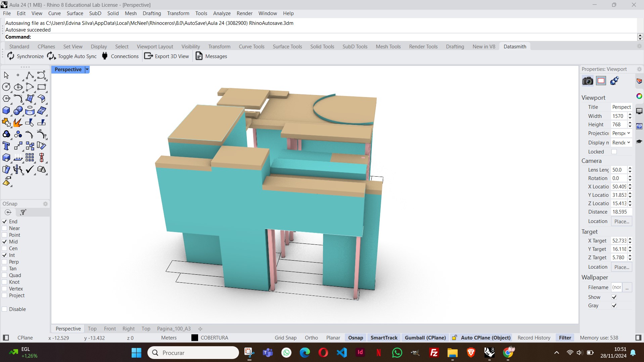Enable the Cen object snap
This screenshot has height=362, width=644.
click(x=5, y=248)
